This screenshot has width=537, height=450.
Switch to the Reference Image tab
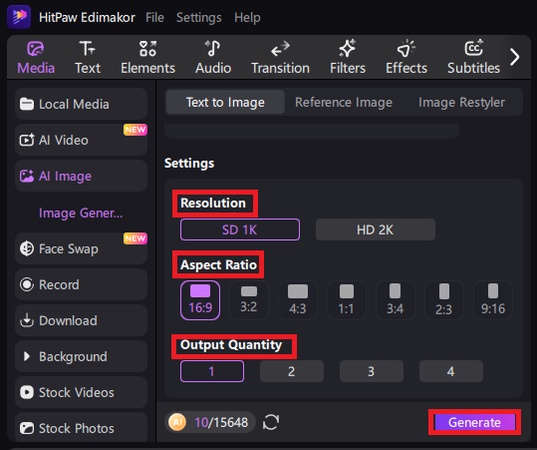pos(344,102)
